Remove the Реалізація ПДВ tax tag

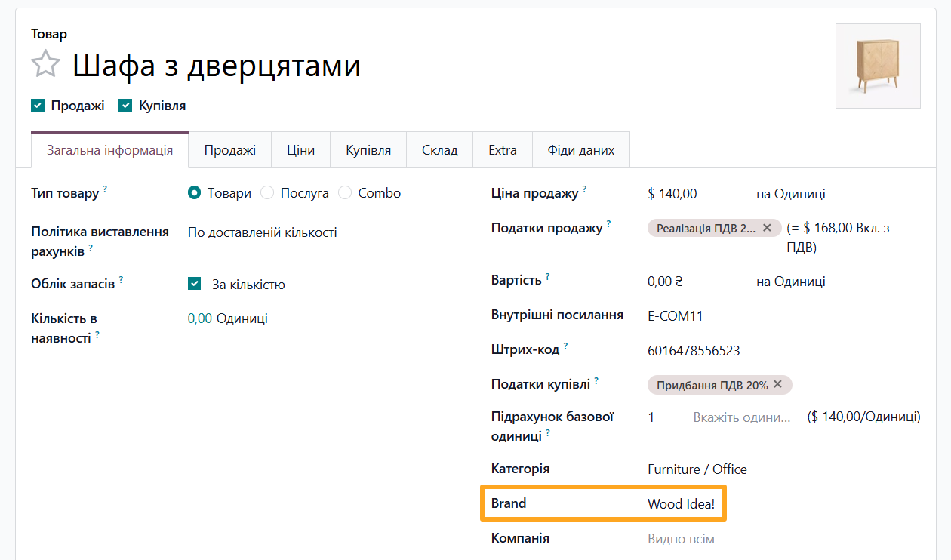(767, 228)
